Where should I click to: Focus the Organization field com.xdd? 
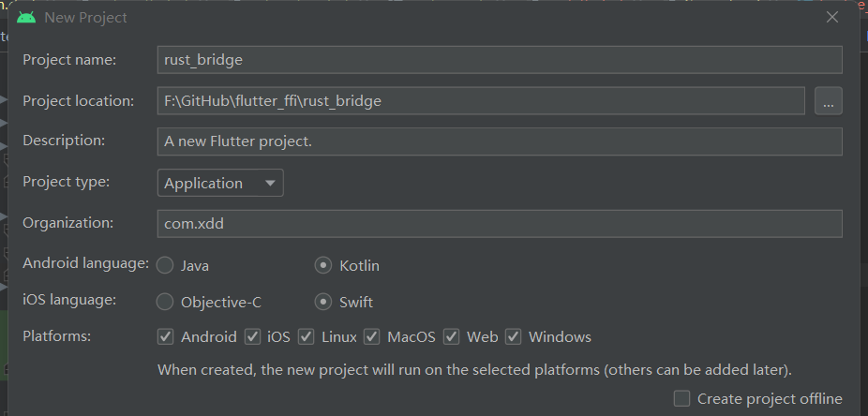[x=500, y=224]
